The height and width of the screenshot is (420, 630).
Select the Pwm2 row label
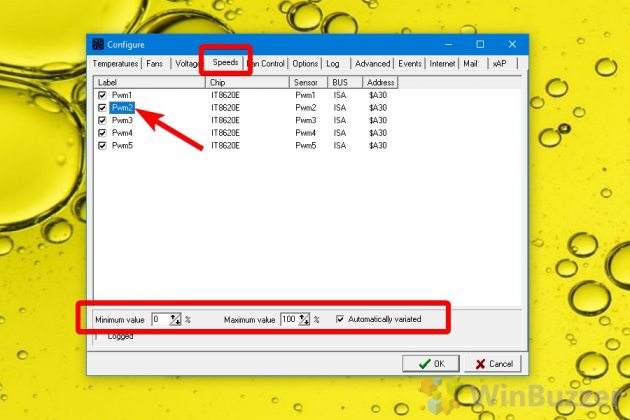(x=122, y=107)
